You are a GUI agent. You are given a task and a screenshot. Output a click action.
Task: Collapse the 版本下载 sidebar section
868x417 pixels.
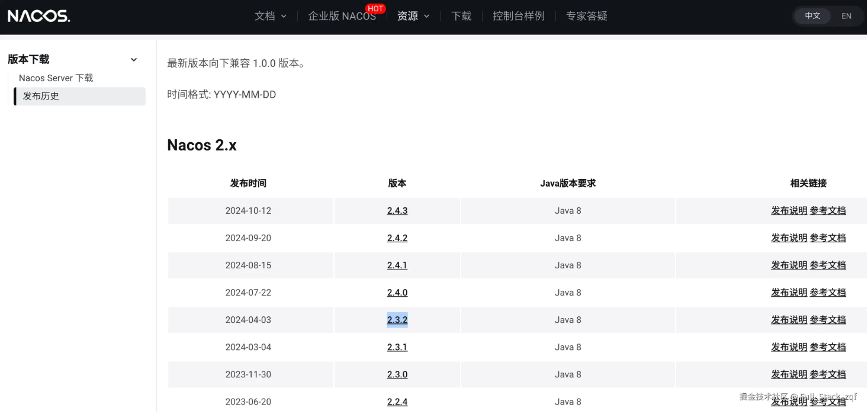click(x=134, y=59)
